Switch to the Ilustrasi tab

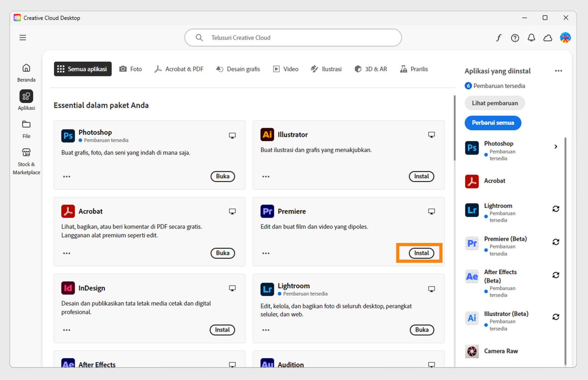click(326, 69)
